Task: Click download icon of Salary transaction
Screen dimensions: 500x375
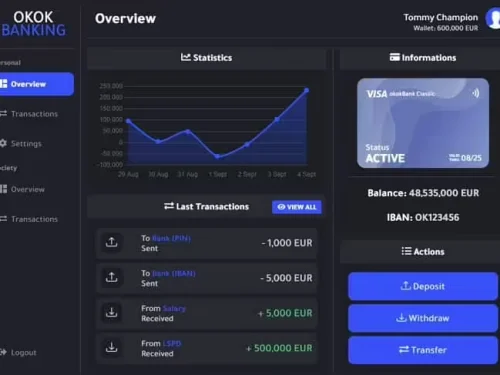Action: (112, 313)
